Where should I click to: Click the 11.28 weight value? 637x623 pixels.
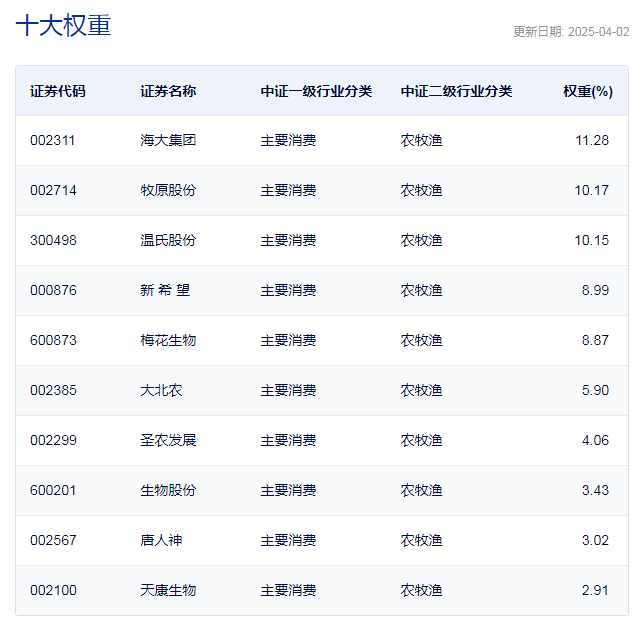pyautogui.click(x=591, y=140)
